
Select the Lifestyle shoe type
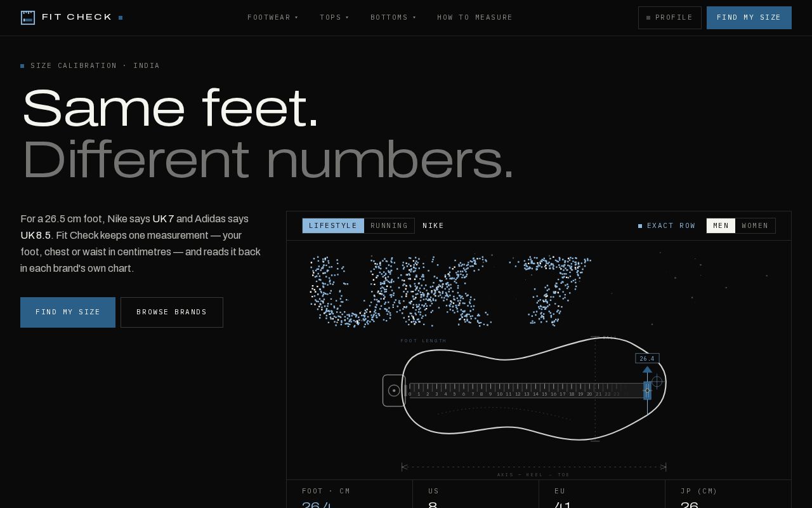(333, 226)
